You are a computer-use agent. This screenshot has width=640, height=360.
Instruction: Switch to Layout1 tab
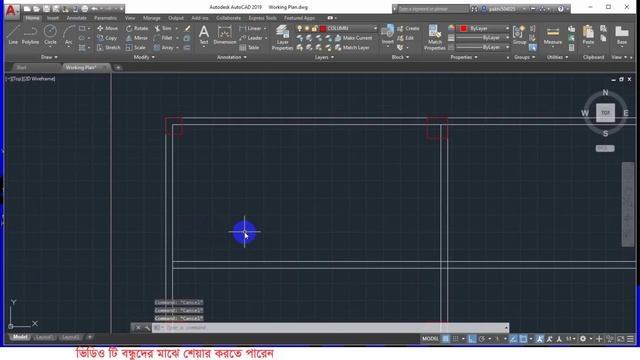click(x=44, y=338)
